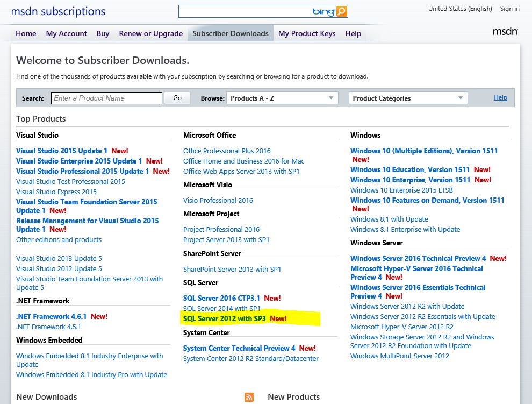532x404 pixels.
Task: Open the Products A - Z dropdown
Action: click(282, 98)
